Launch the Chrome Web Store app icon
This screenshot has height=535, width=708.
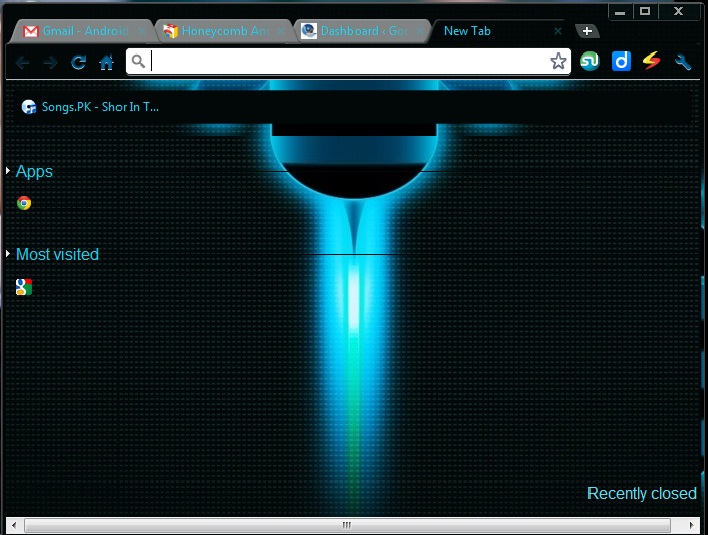pos(24,203)
